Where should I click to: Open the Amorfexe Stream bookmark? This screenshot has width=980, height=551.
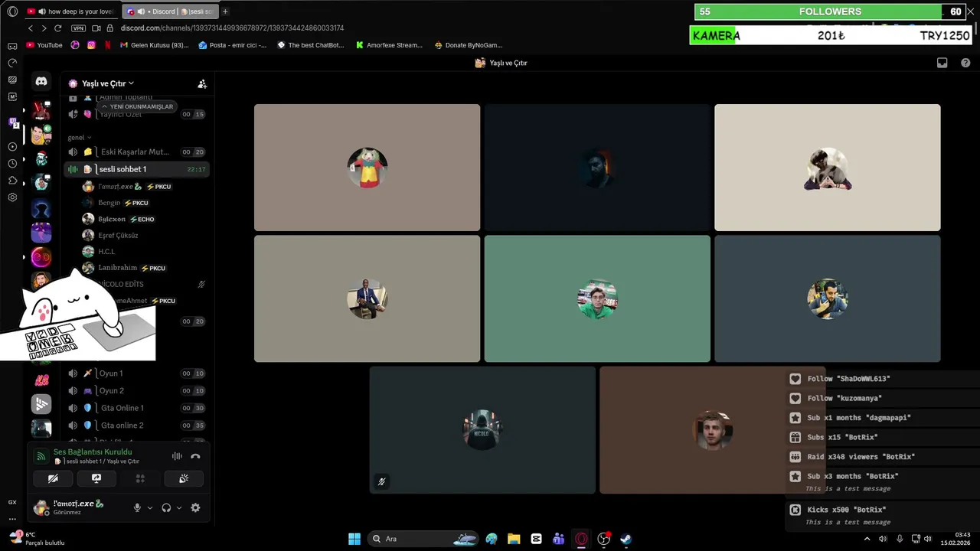click(x=389, y=45)
